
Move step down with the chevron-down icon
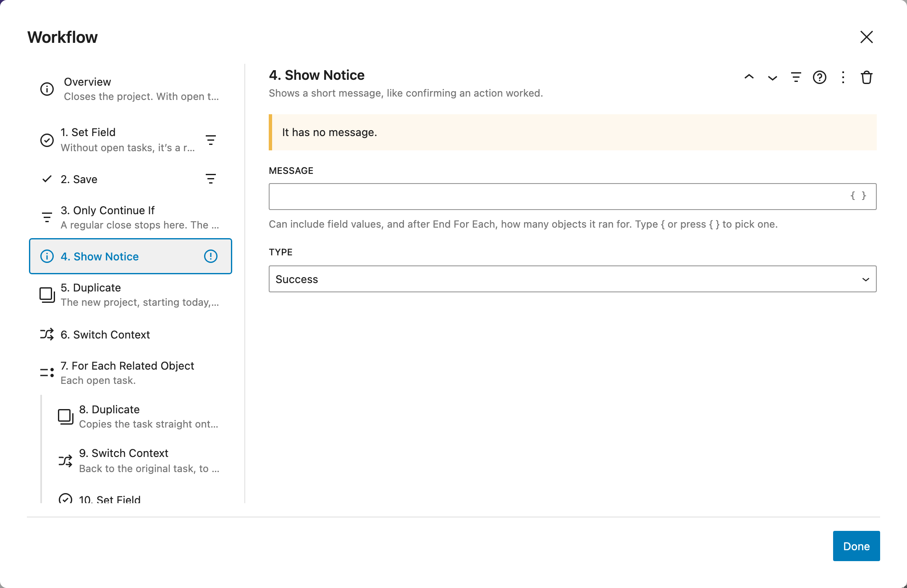pyautogui.click(x=773, y=77)
